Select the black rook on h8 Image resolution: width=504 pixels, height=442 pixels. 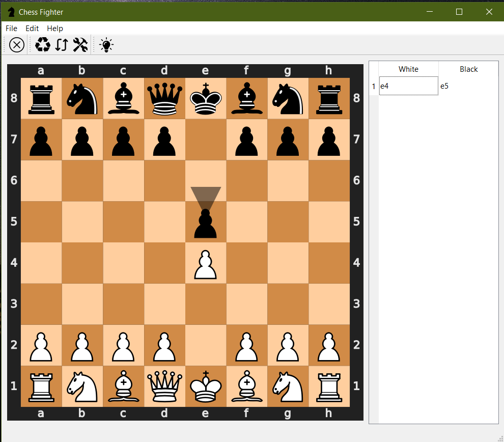[x=329, y=99]
